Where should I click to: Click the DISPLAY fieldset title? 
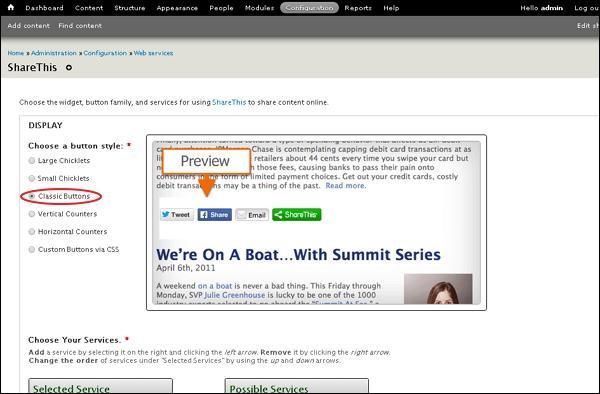click(45, 125)
